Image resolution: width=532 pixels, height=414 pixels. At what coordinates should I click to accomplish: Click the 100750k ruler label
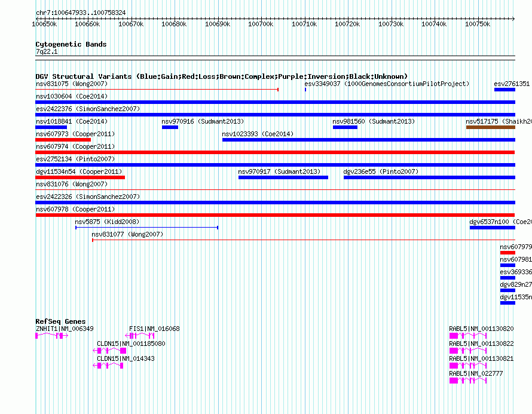(478, 24)
